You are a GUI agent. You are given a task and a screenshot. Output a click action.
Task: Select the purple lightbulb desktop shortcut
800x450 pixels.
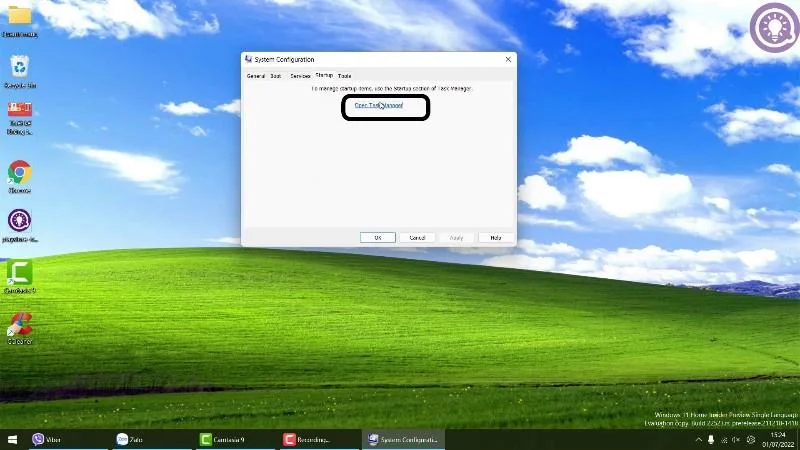click(19, 221)
